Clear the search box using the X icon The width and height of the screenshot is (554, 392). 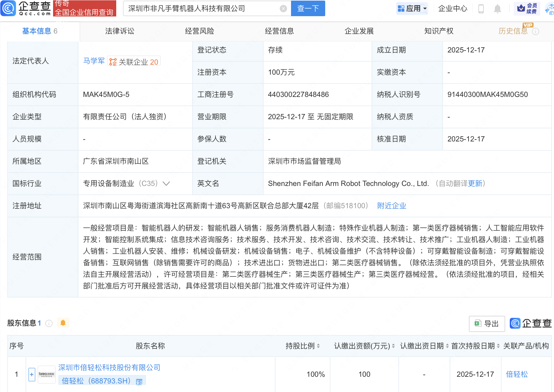click(283, 9)
